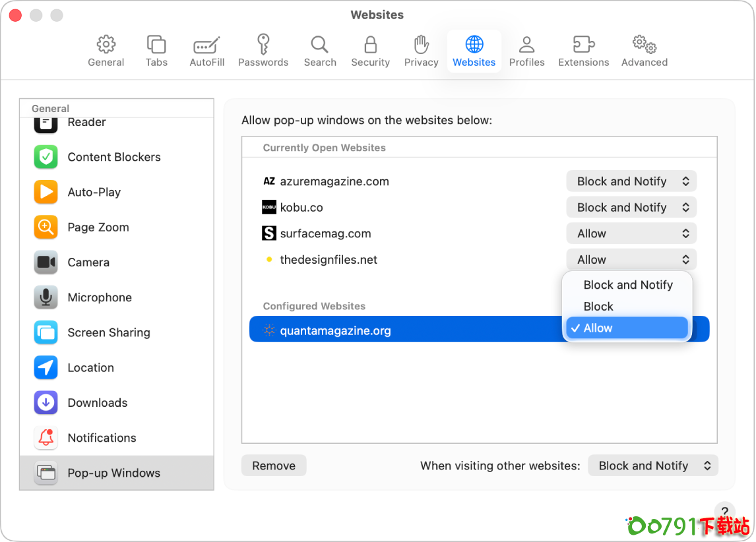Click the Auto-Play sidebar icon
Image resolution: width=756 pixels, height=542 pixels.
(x=46, y=192)
